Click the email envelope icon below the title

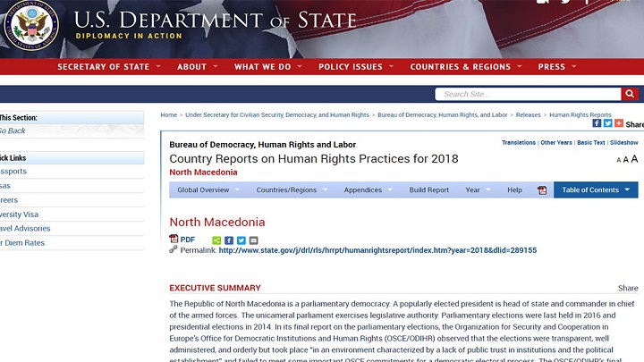(254, 240)
